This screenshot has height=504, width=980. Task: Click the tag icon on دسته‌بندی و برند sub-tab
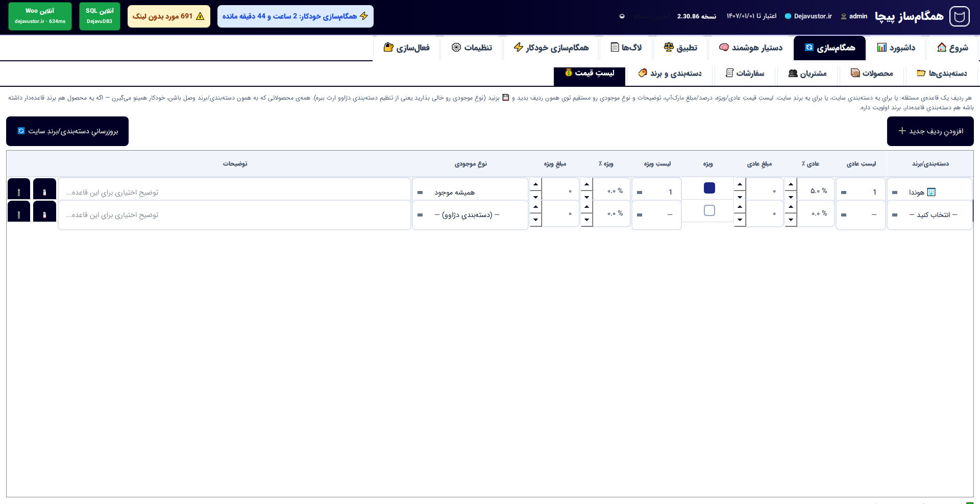[x=643, y=73]
